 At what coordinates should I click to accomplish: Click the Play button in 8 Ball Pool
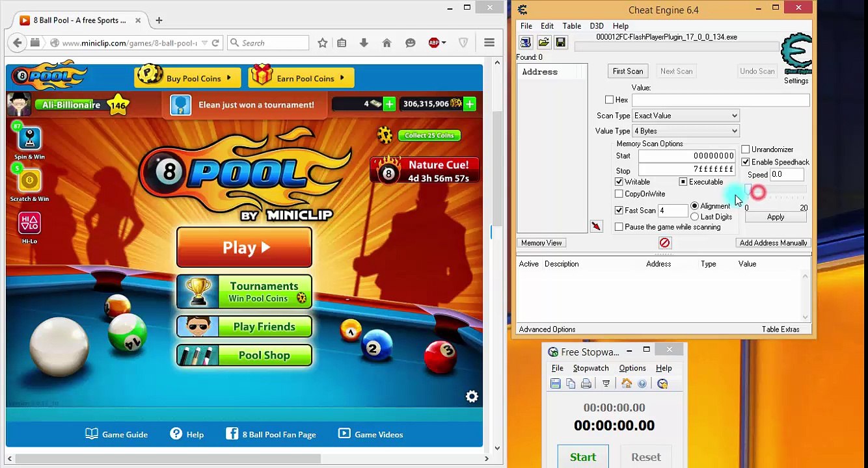click(x=244, y=248)
